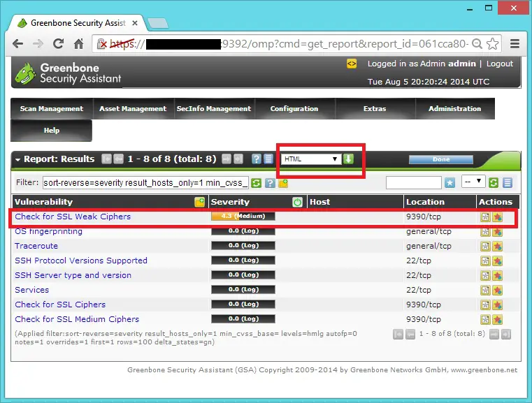This screenshot has width=532, height=403.
Task: Go to last page in report header
Action: pos(238,159)
